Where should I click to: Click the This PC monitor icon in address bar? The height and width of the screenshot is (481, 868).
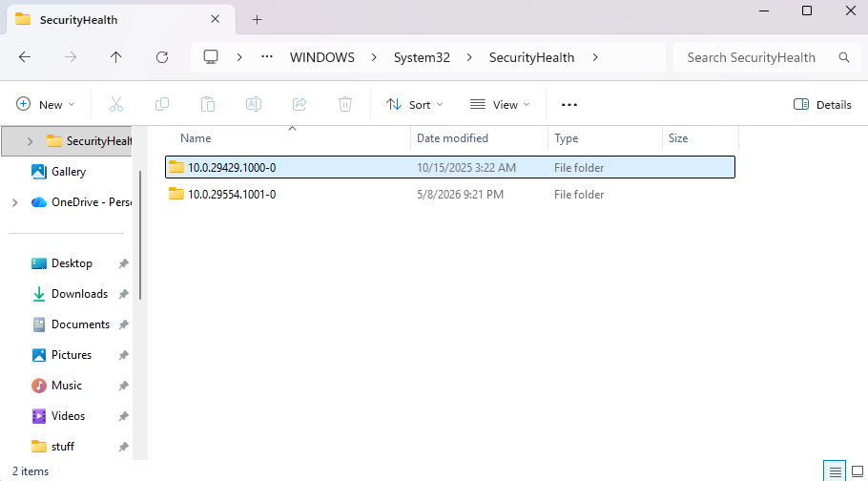(x=211, y=57)
